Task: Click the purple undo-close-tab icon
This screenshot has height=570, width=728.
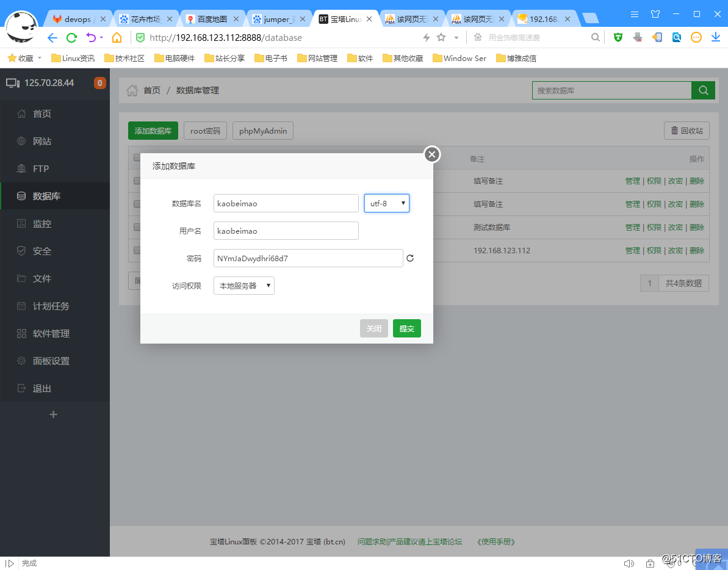Action: 91,38
